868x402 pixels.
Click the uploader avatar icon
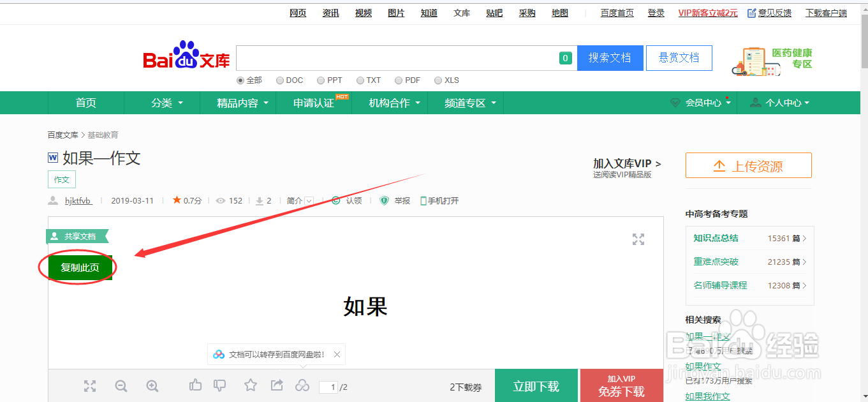pyautogui.click(x=54, y=201)
